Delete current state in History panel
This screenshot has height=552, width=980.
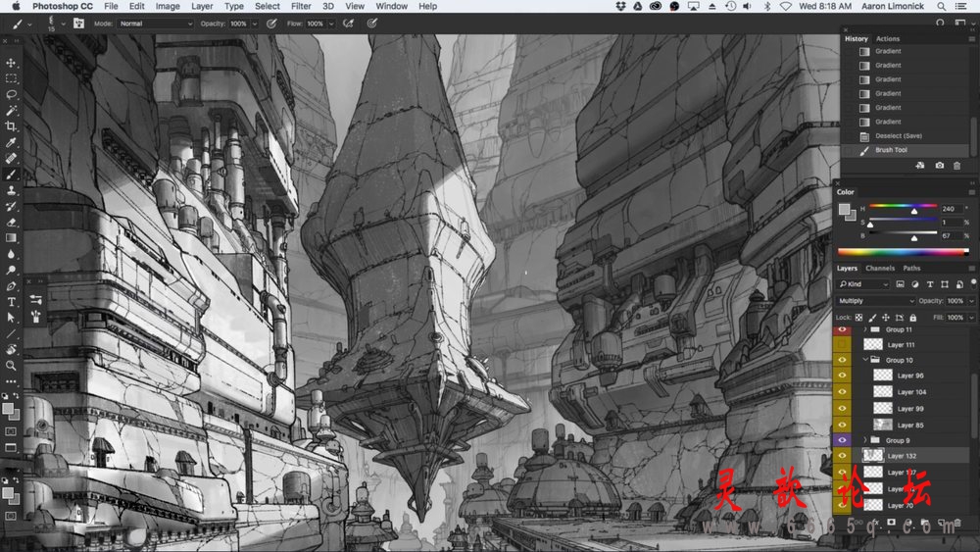[x=956, y=166]
